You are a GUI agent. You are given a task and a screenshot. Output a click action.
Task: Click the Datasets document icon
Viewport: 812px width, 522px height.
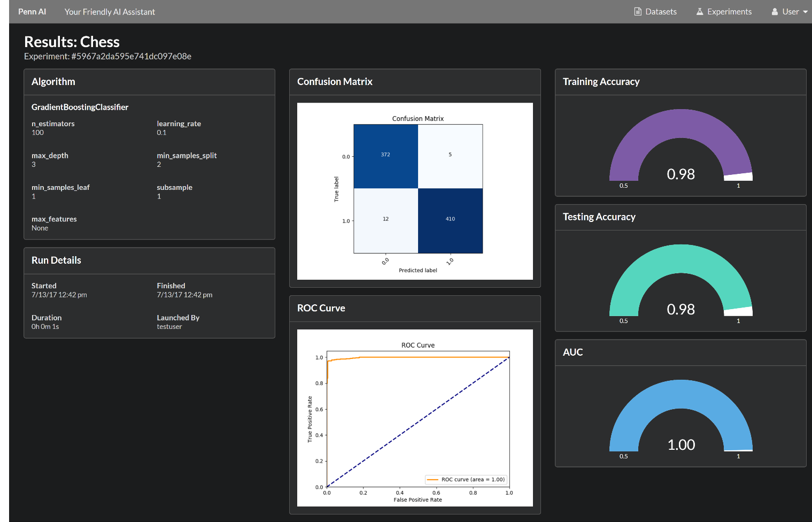coord(637,12)
